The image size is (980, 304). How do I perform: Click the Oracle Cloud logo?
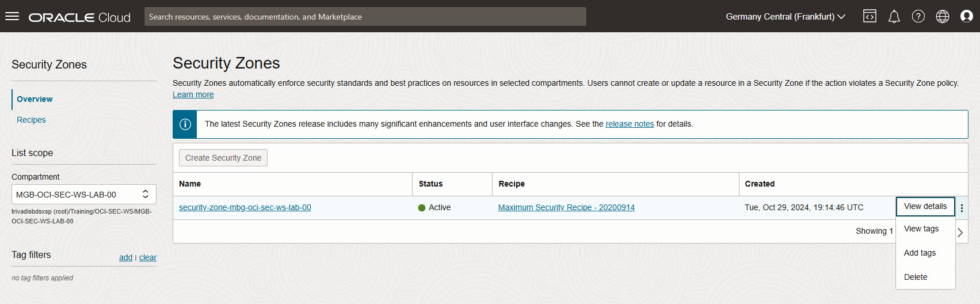(80, 17)
